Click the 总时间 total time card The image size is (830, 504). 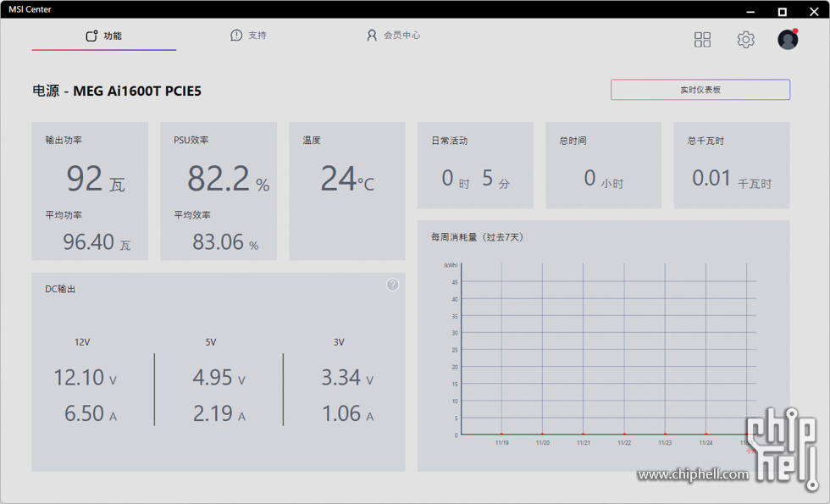[603, 165]
